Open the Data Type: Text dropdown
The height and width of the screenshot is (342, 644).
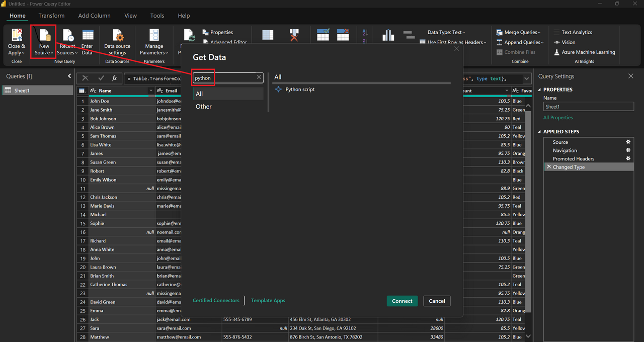[446, 32]
